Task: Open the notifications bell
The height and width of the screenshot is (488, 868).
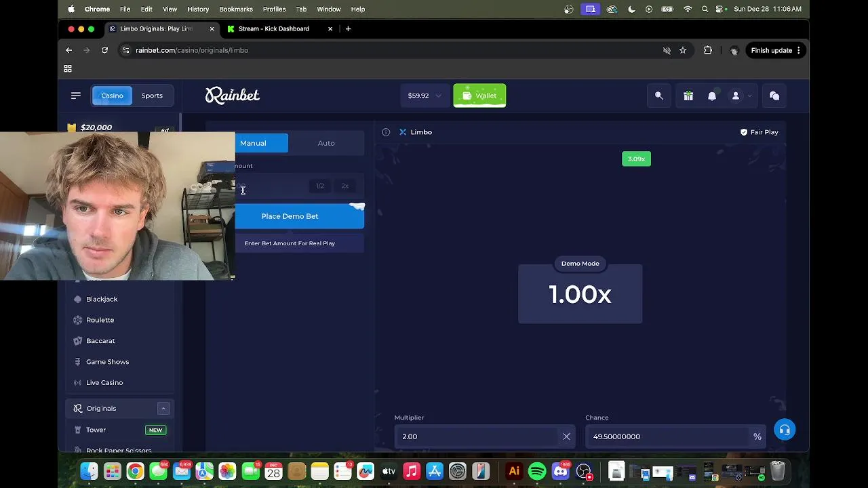Action: click(712, 96)
